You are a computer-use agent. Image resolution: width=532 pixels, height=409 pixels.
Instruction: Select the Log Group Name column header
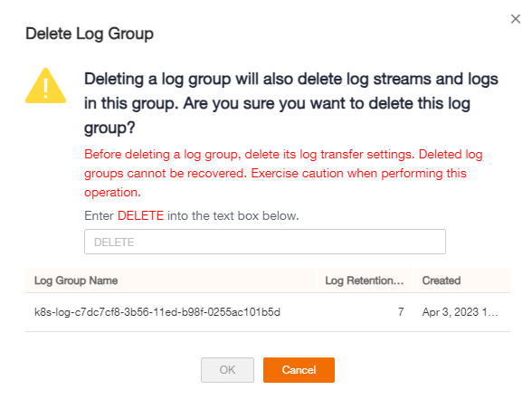(x=76, y=281)
